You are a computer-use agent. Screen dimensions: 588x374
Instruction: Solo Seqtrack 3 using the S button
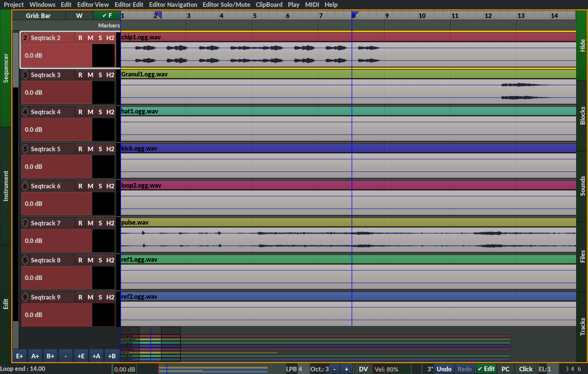point(100,75)
